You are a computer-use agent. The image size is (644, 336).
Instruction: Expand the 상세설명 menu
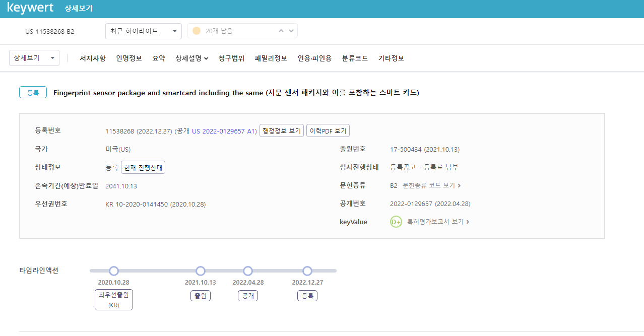tap(191, 58)
